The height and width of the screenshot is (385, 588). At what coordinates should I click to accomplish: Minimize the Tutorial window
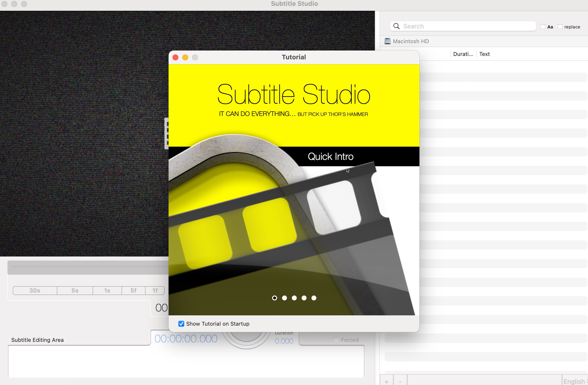[x=185, y=57]
